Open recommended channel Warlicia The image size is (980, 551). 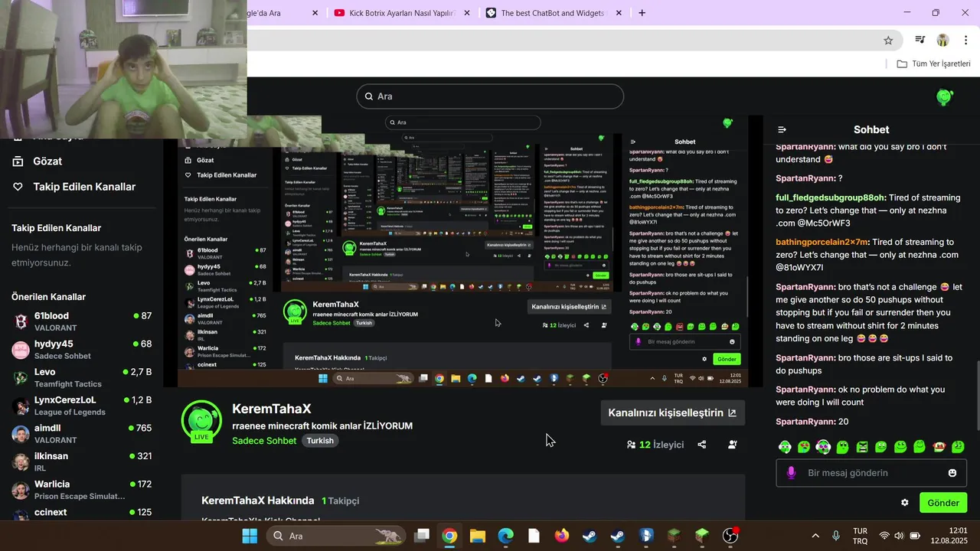82,490
